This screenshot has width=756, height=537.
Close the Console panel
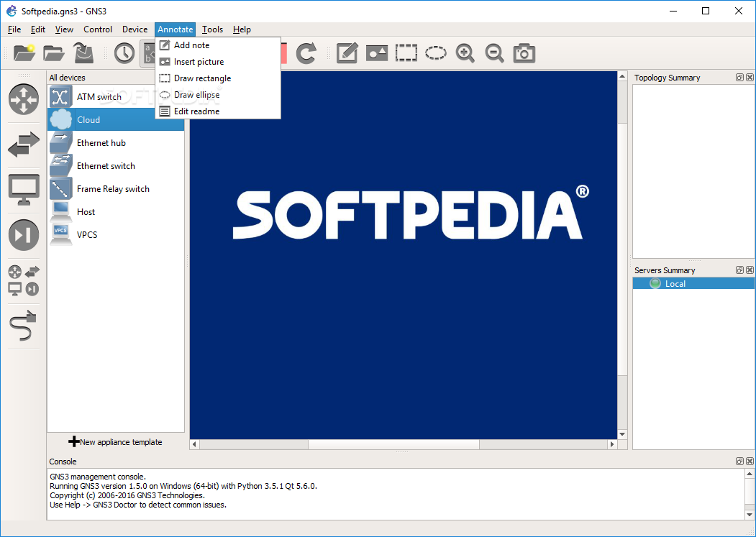[x=750, y=462]
